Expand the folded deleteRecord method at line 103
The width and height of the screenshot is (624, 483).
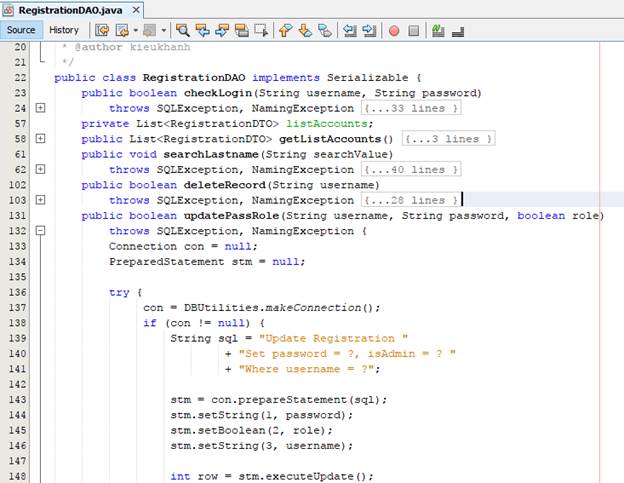click(x=40, y=200)
